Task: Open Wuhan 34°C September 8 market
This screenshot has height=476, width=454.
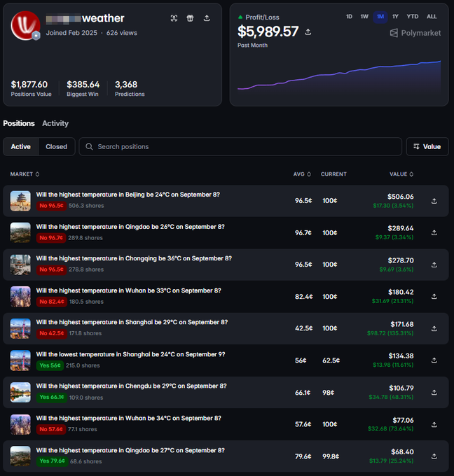Action: point(128,419)
